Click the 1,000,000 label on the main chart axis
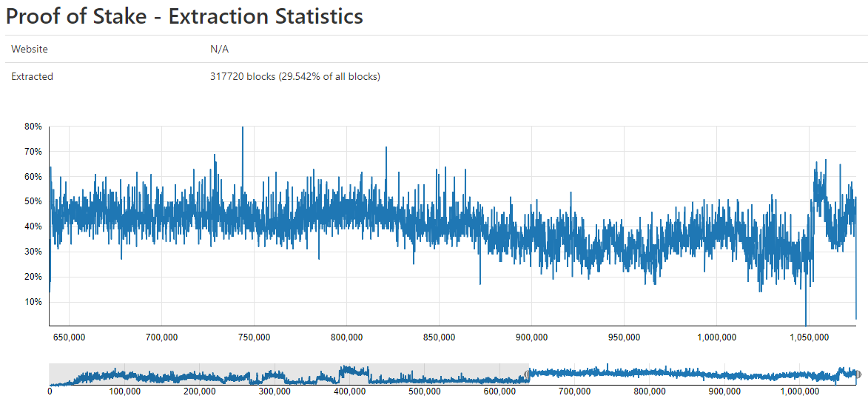868x407 pixels. coord(716,337)
